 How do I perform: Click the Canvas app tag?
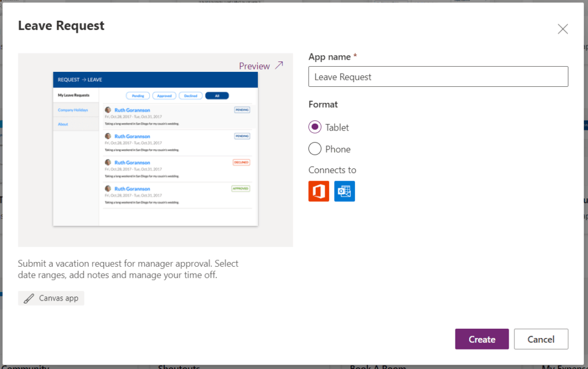tap(51, 298)
